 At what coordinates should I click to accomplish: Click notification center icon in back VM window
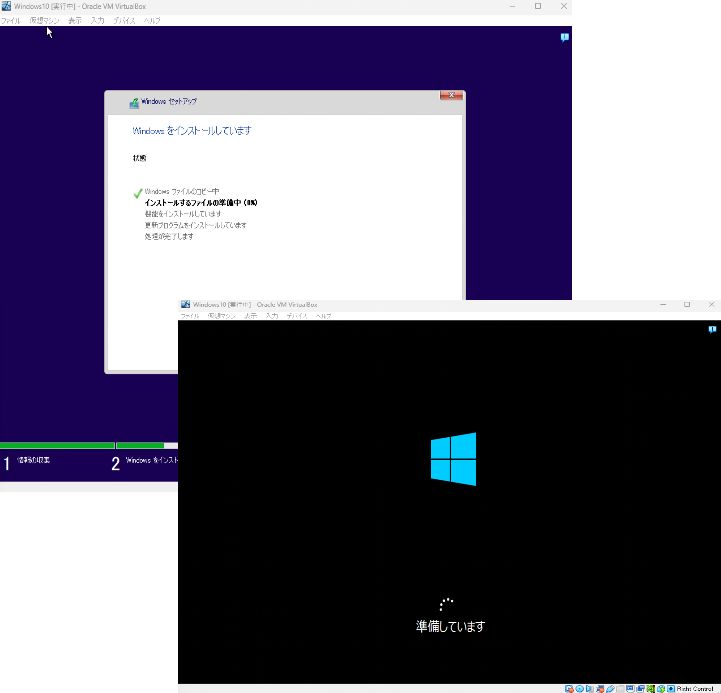(565, 37)
